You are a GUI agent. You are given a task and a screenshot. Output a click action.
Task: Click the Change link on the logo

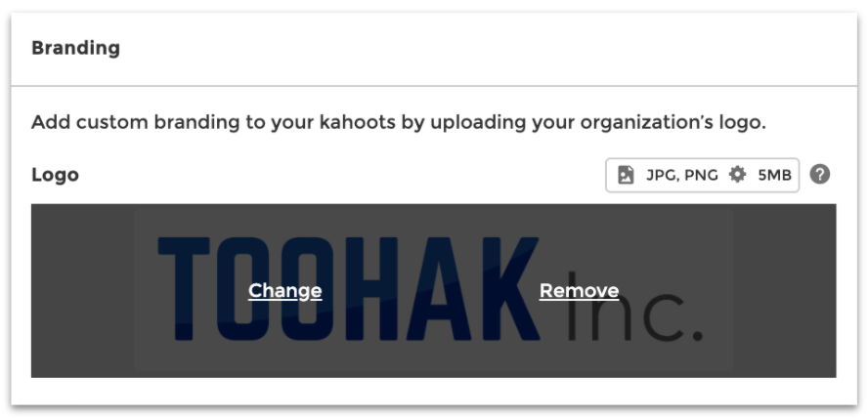pyautogui.click(x=284, y=291)
